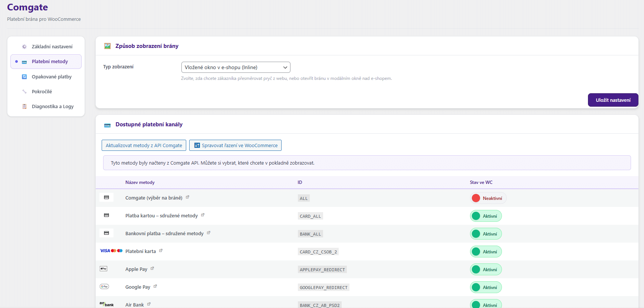The width and height of the screenshot is (644, 308).
Task: Click the Apple Pay logo icon
Action: click(x=103, y=269)
